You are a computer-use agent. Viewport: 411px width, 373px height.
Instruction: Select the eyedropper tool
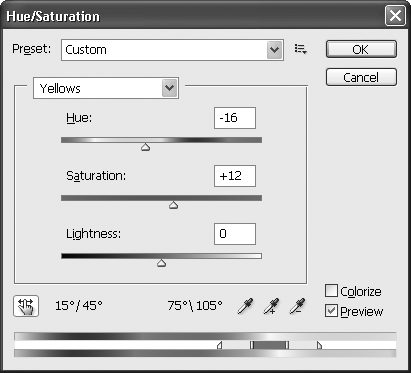coord(245,306)
